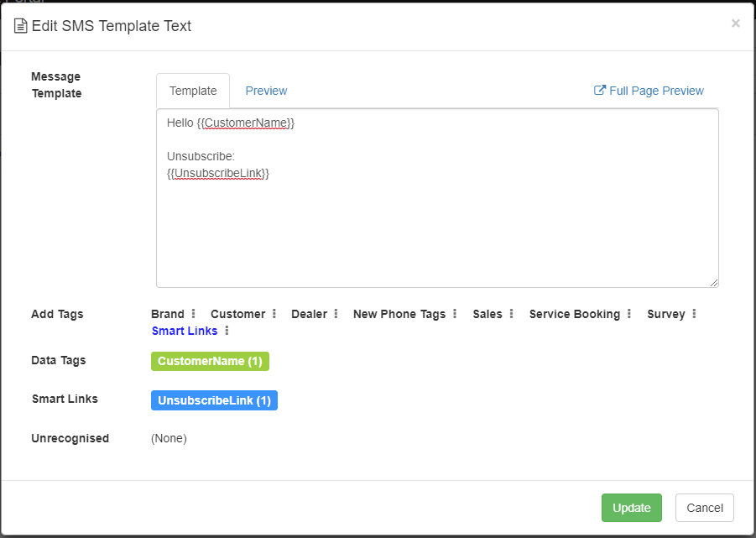
Task: Open Survey tags vertical dots menu
Action: (x=694, y=314)
